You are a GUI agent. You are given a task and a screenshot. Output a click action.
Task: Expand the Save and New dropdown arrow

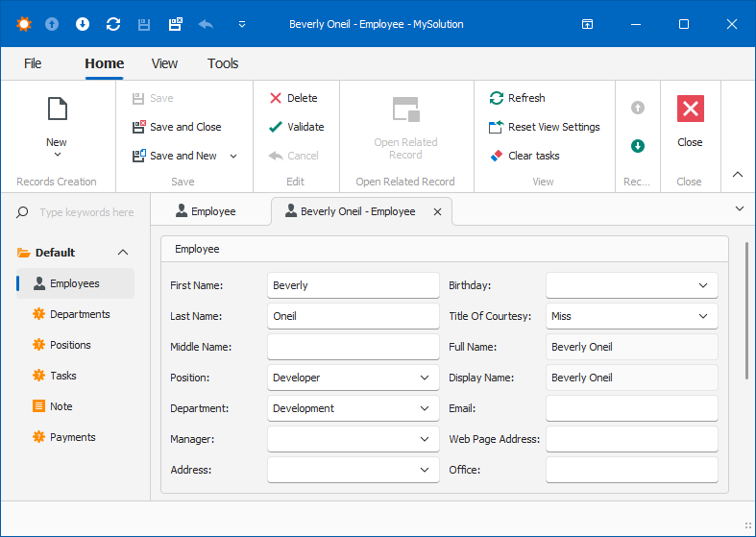[233, 157]
